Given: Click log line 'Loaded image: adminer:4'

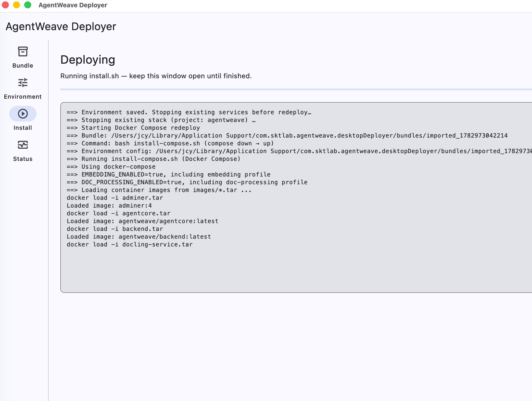Looking at the screenshot, I should coord(109,206).
